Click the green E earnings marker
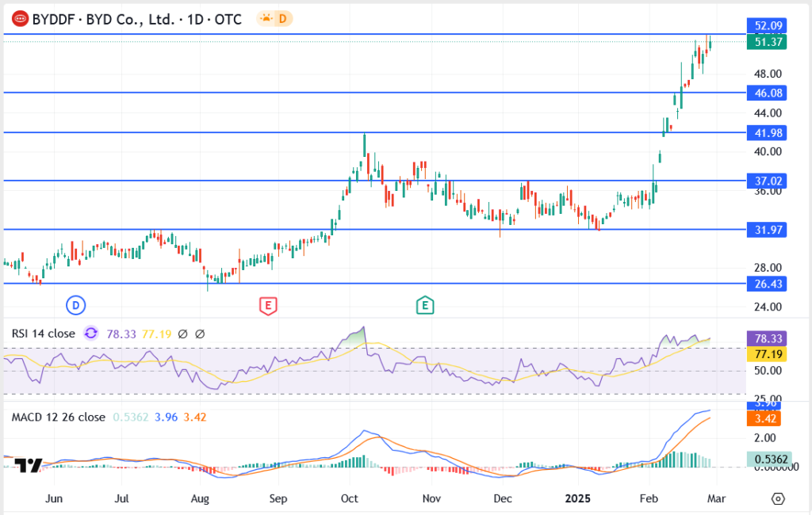This screenshot has width=812, height=515. point(426,304)
